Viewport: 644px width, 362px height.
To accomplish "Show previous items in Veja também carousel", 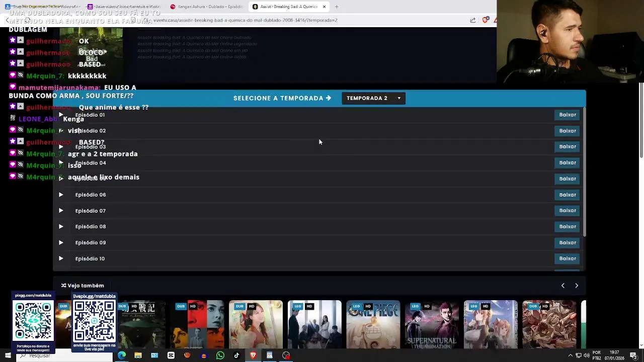I will tap(563, 286).
